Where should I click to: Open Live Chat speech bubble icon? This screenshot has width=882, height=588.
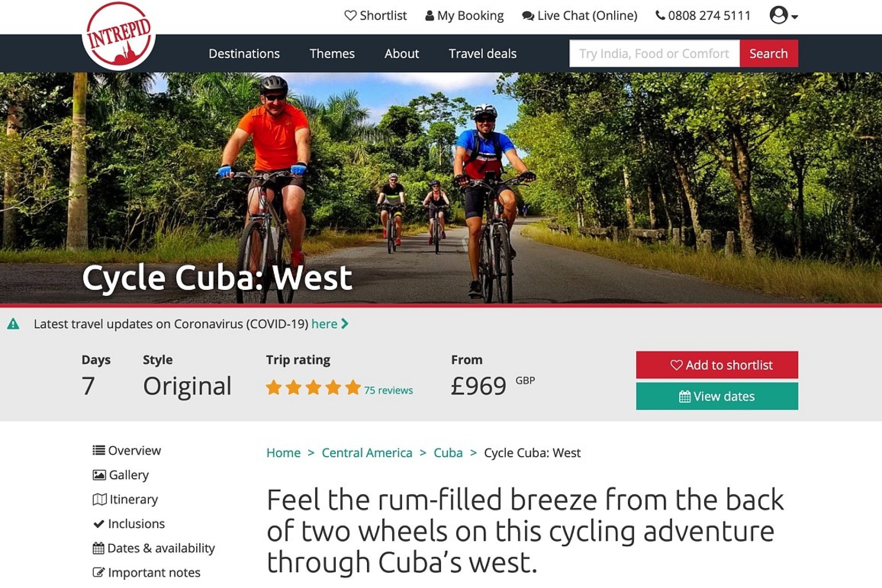pos(528,16)
